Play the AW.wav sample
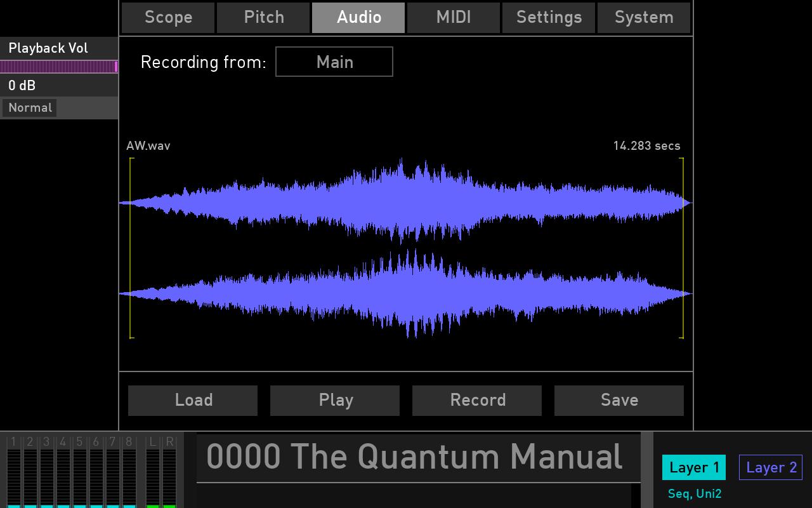 click(x=335, y=400)
